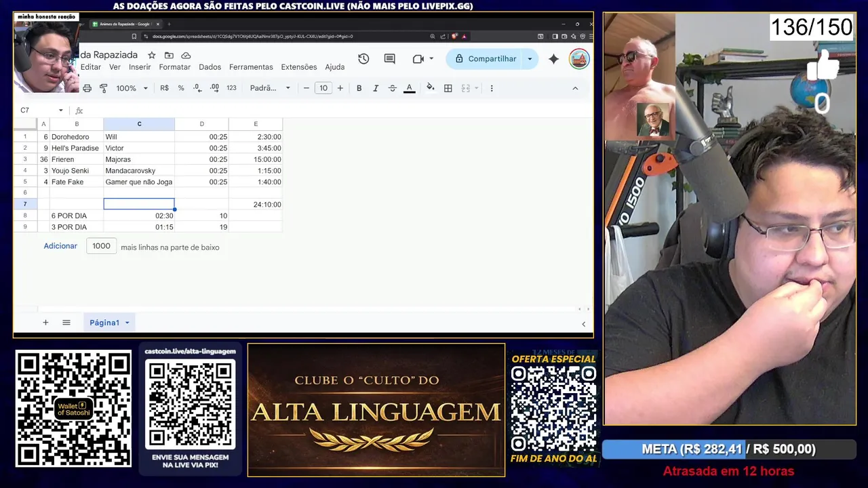Open the Inserir menu
The image size is (868, 488).
(140, 67)
